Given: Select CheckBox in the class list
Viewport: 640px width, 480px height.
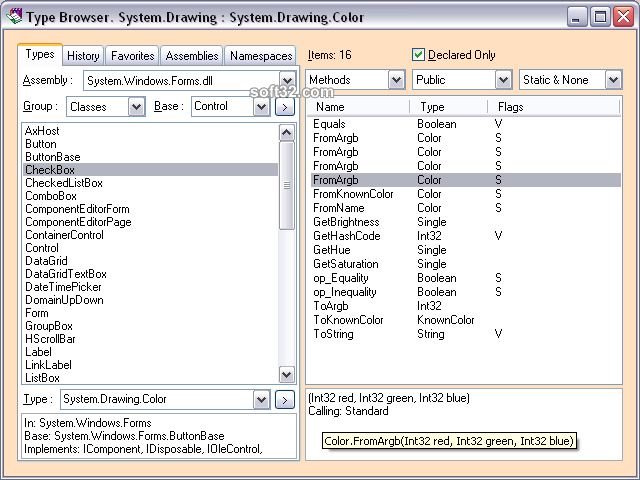Looking at the screenshot, I should coord(151,170).
